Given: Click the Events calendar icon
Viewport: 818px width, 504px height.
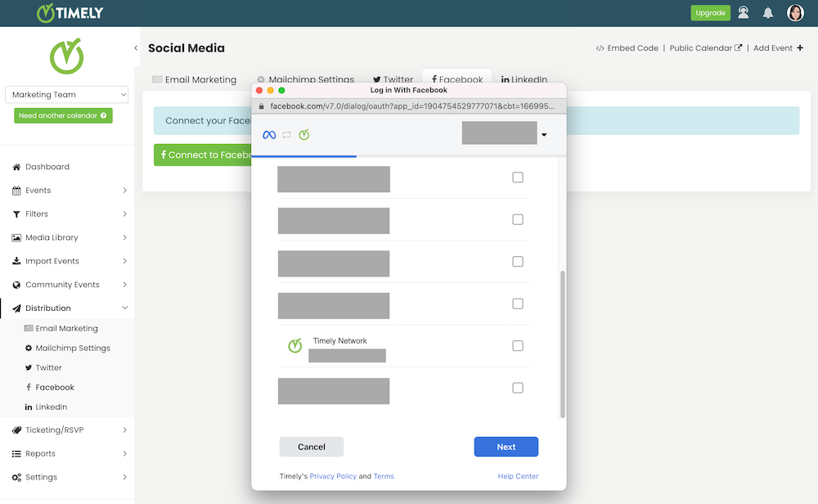Looking at the screenshot, I should coord(16,191).
